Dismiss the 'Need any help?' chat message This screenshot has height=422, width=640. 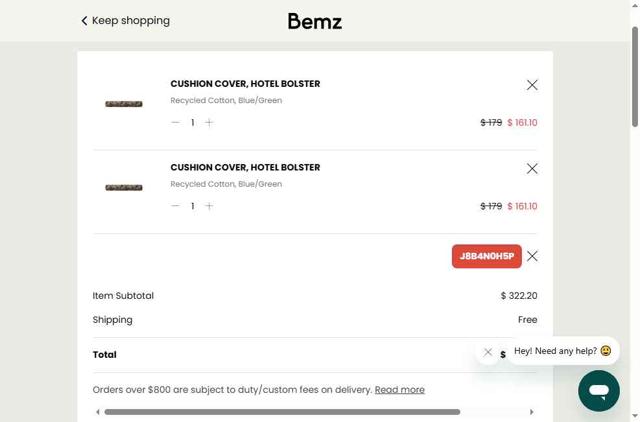coord(488,352)
